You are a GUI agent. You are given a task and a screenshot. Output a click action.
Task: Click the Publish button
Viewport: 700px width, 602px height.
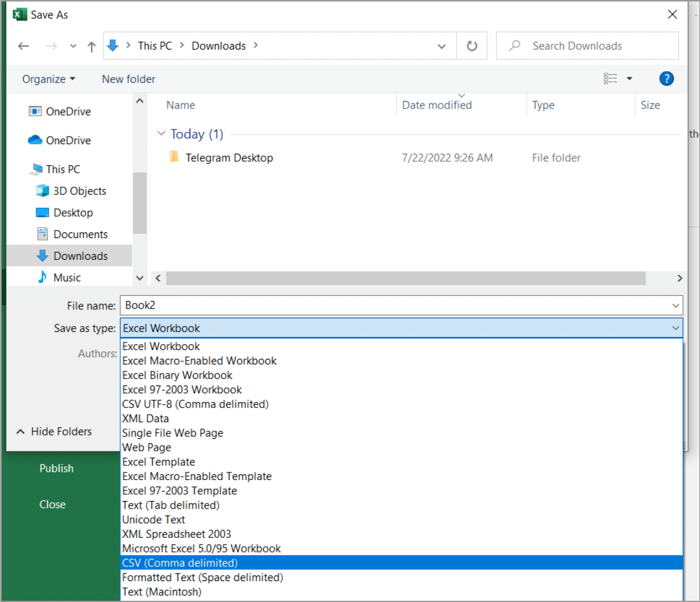coord(56,468)
